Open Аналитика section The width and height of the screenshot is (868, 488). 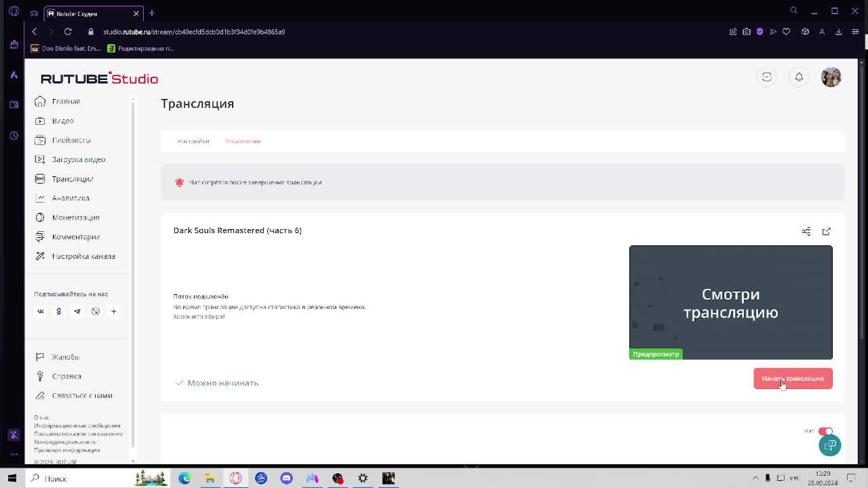[x=71, y=198]
